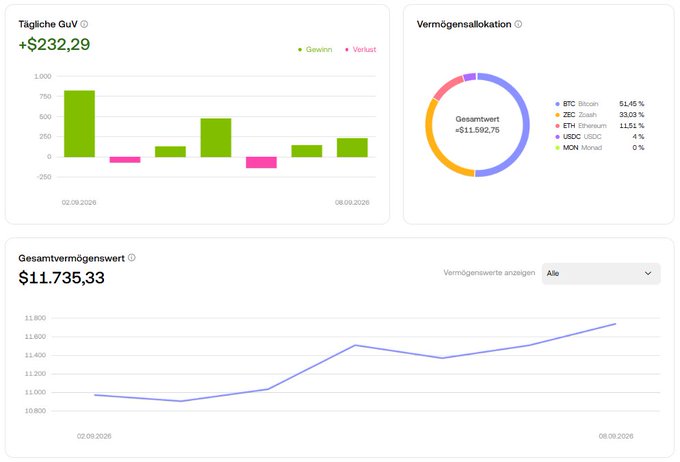Click the line chart peak near 11.500

click(355, 345)
